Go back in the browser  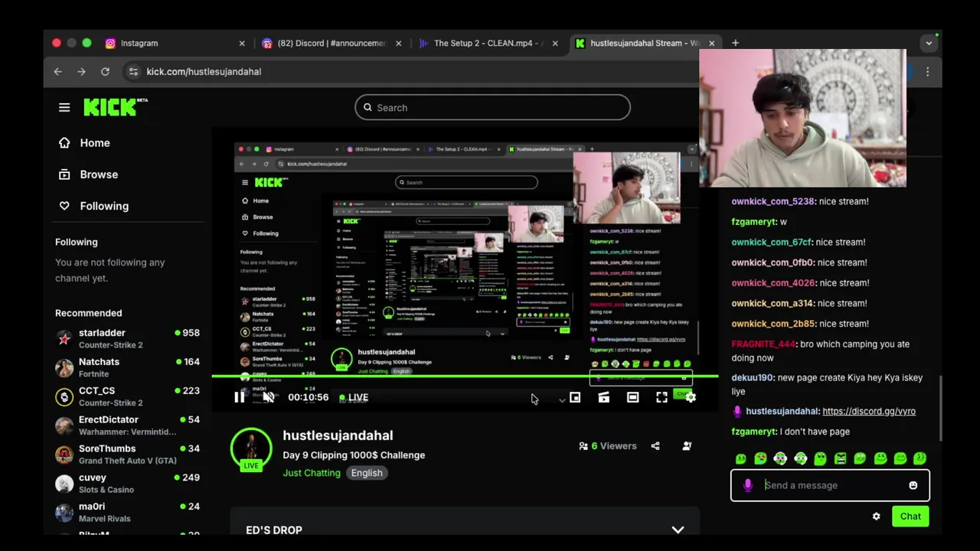point(58,72)
